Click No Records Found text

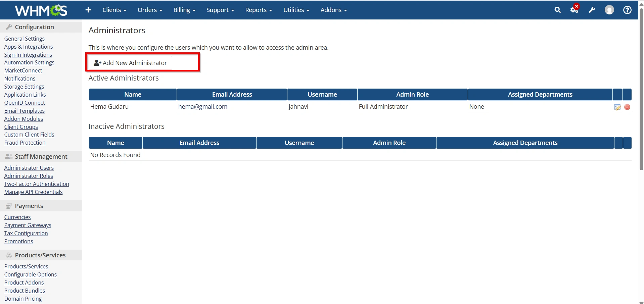pyautogui.click(x=115, y=155)
